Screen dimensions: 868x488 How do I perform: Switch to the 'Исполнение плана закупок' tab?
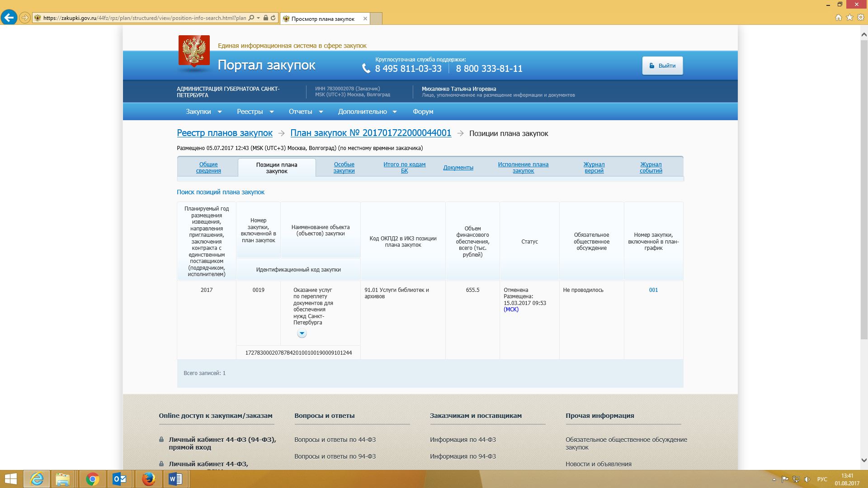523,167
